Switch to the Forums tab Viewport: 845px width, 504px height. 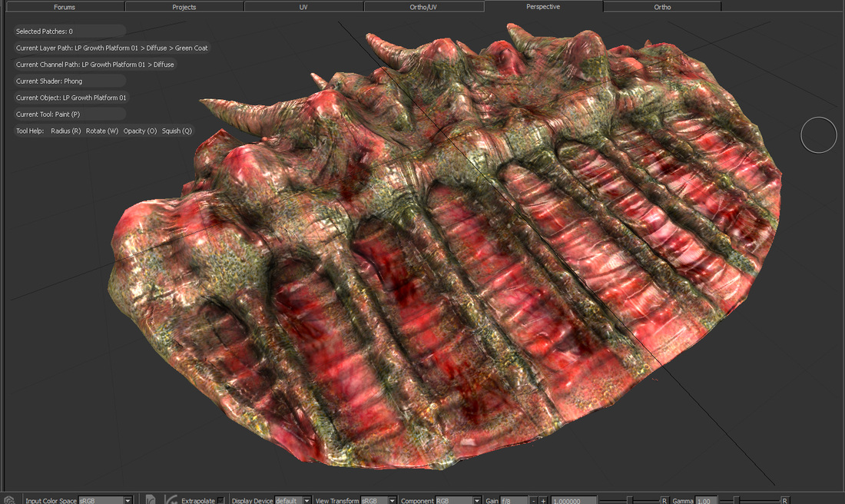[x=65, y=7]
